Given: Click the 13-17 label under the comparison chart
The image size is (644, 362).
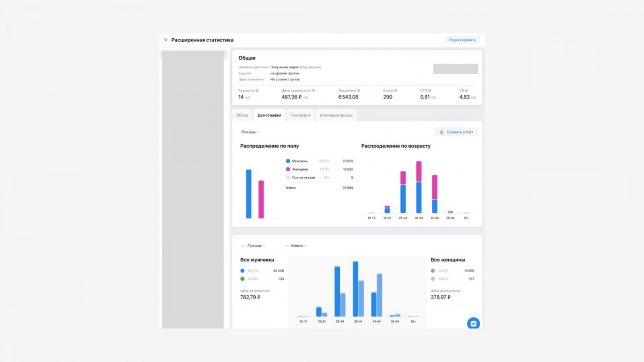Looking at the screenshot, I should pos(303,321).
